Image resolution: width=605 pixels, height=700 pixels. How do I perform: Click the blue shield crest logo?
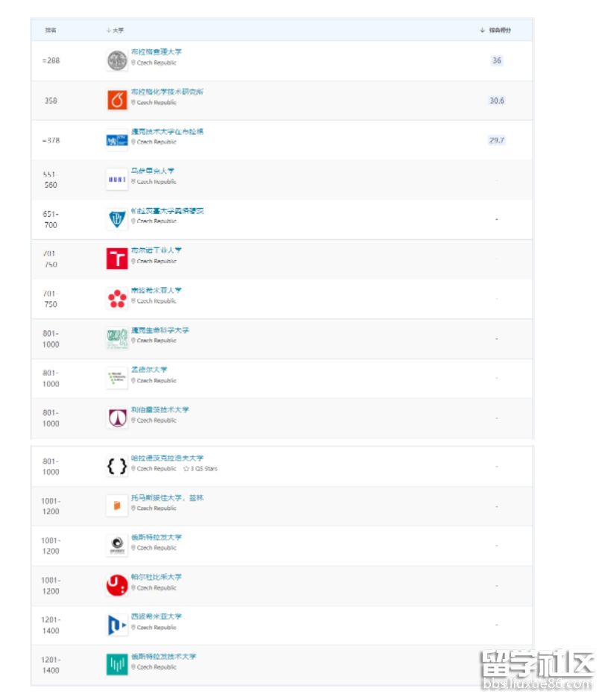117,219
